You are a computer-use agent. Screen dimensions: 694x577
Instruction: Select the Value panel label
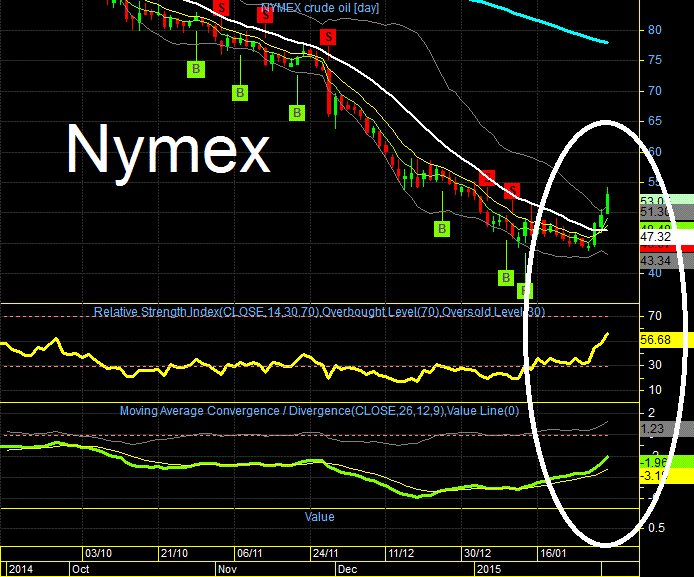click(x=319, y=516)
